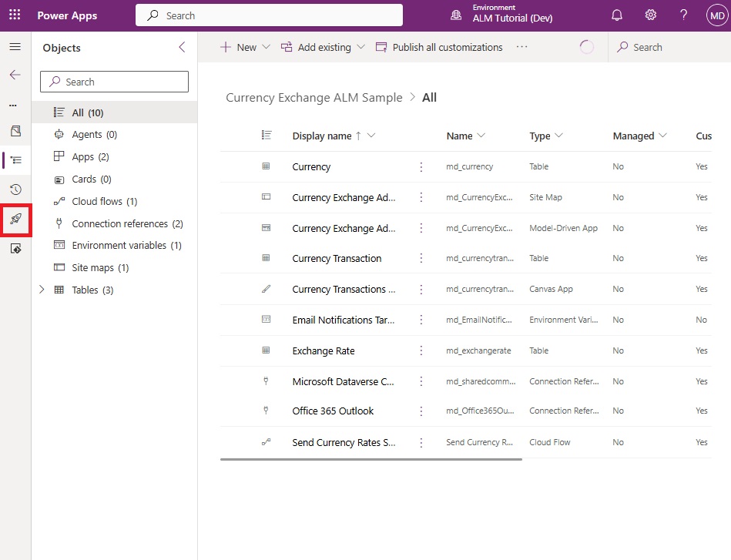Open row options for Send Currency Rates
Screen dimensions: 731x560
421,442
